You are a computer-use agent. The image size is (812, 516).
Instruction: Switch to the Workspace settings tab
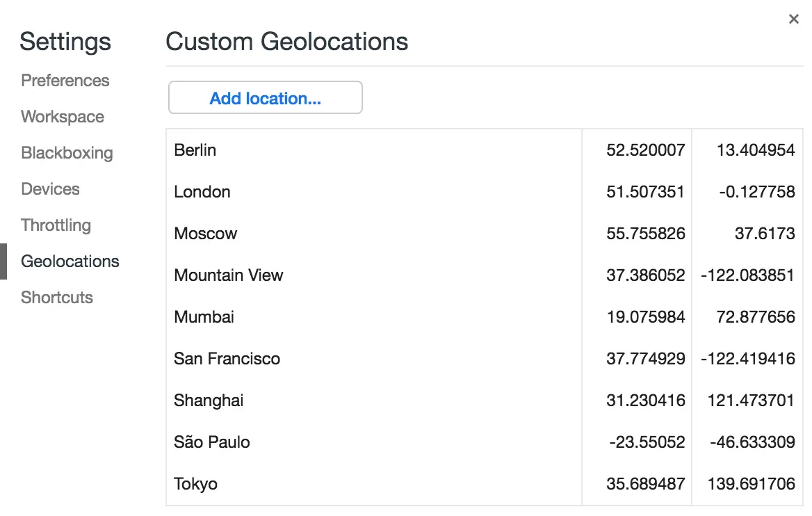click(x=62, y=117)
